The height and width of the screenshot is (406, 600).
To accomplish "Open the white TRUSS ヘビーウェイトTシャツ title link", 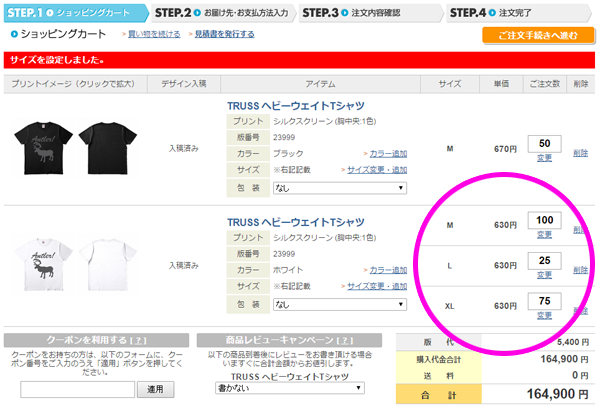I will [x=296, y=222].
